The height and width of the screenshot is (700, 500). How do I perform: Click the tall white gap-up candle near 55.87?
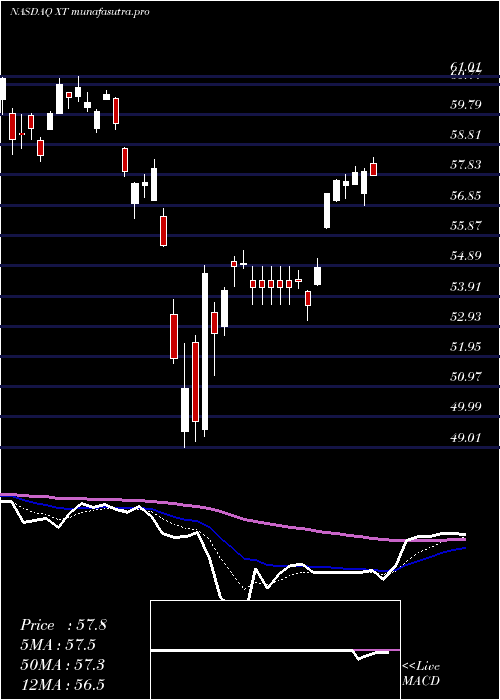pos(327,211)
